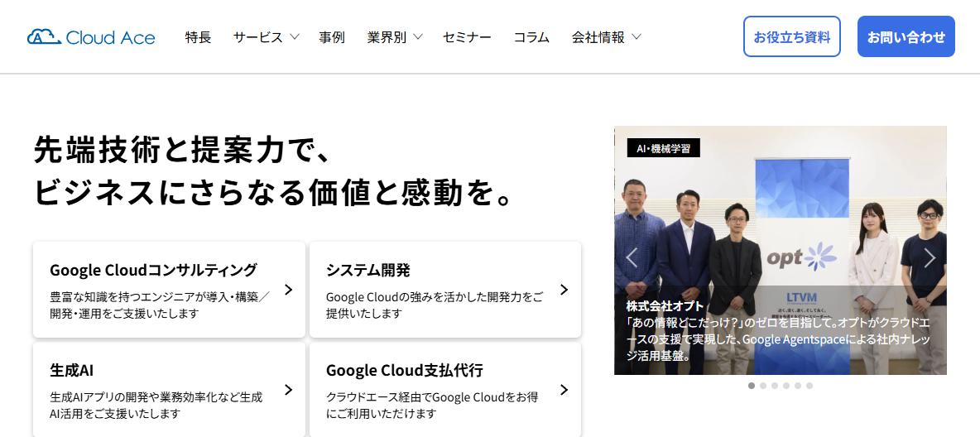Open the サービス nav label
Image resolution: width=980 pixels, height=437 pixels.
click(x=258, y=37)
